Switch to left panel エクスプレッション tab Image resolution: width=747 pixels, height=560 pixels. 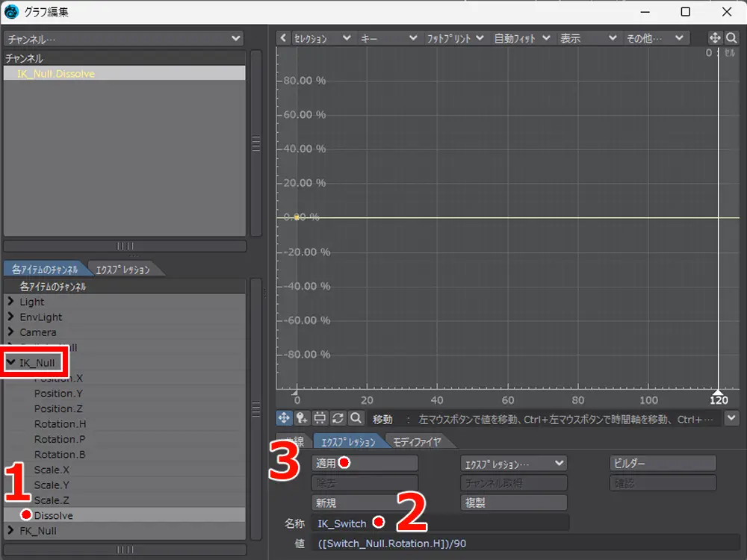[125, 270]
